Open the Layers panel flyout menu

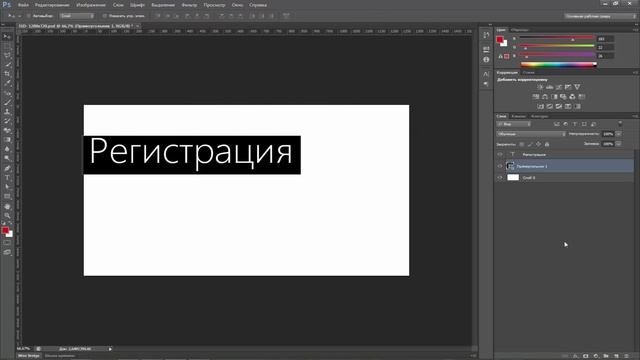[x=636, y=116]
